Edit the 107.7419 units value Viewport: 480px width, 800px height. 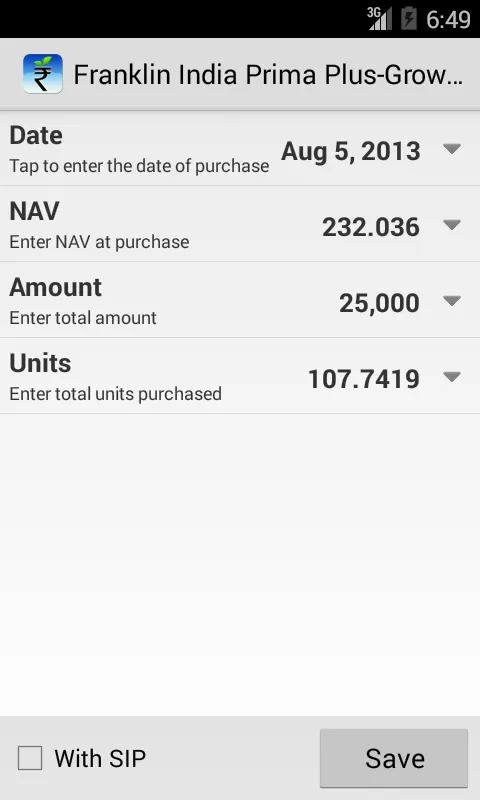point(364,379)
